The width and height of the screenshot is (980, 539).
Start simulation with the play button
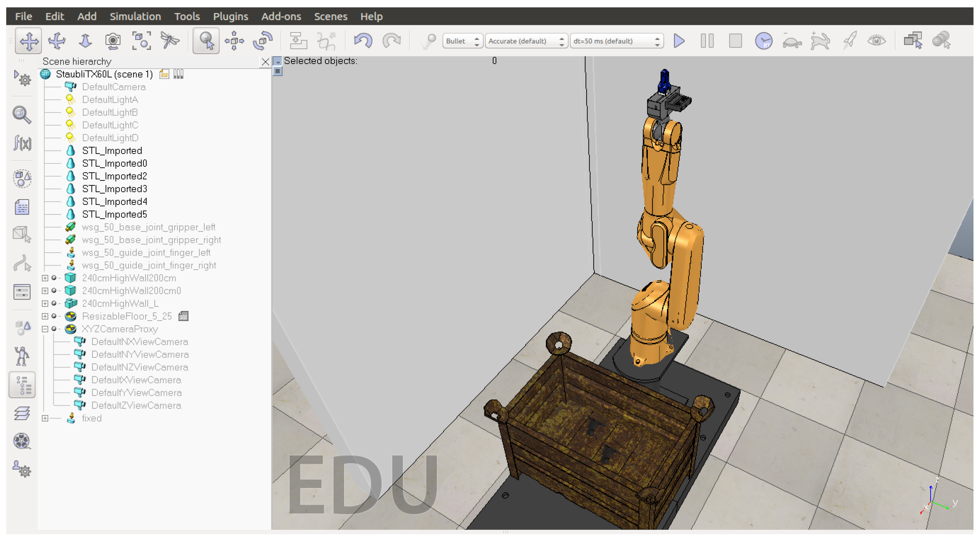click(679, 41)
